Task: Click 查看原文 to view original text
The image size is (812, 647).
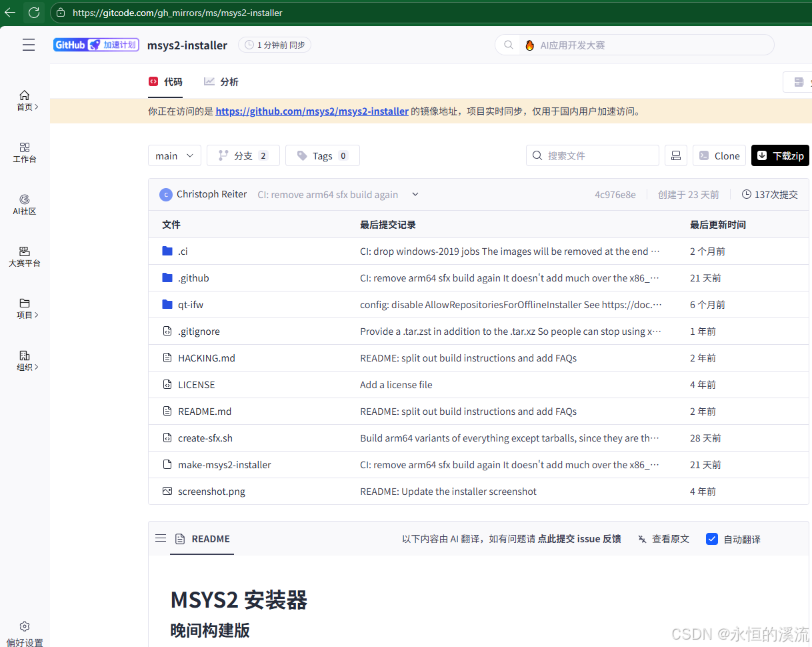Action: (663, 539)
